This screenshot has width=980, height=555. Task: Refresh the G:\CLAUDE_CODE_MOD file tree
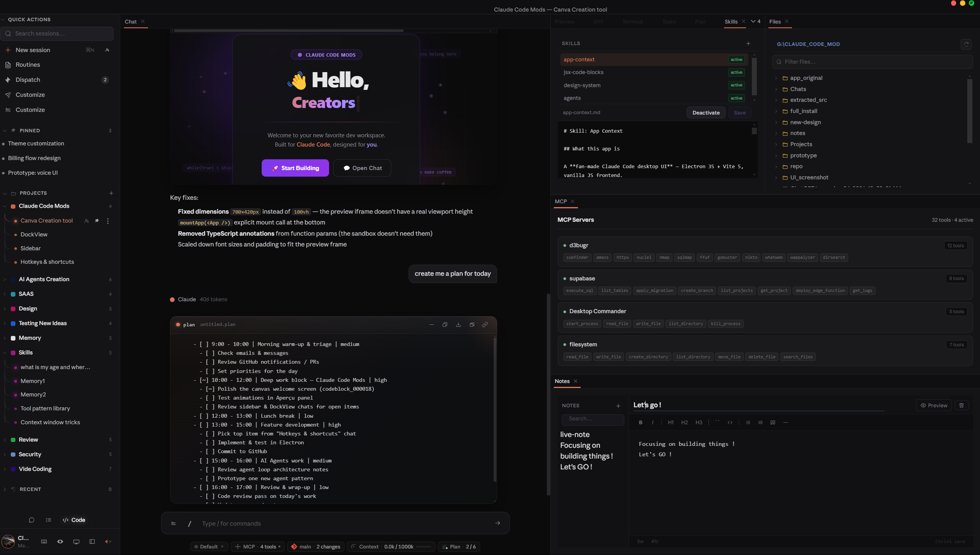966,44
